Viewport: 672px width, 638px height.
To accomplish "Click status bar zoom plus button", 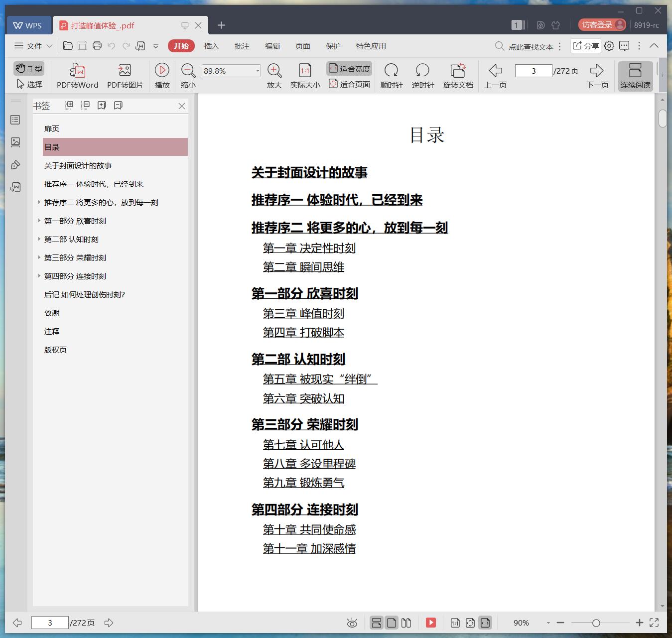I will tap(640, 623).
